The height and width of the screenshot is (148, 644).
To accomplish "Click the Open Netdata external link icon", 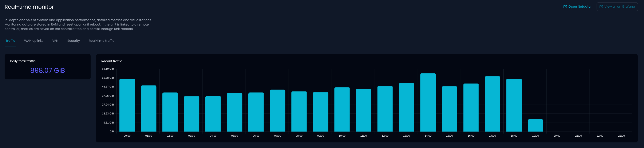I will click(x=565, y=7).
